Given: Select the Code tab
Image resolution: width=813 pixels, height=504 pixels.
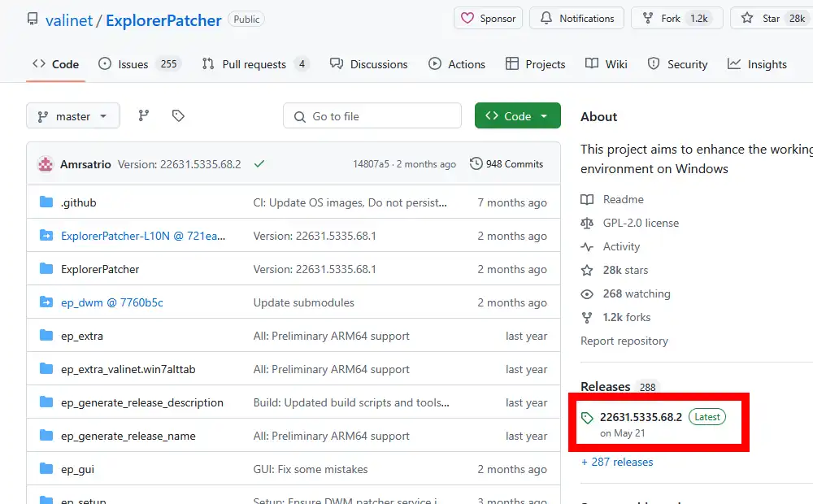Looking at the screenshot, I should pos(55,64).
